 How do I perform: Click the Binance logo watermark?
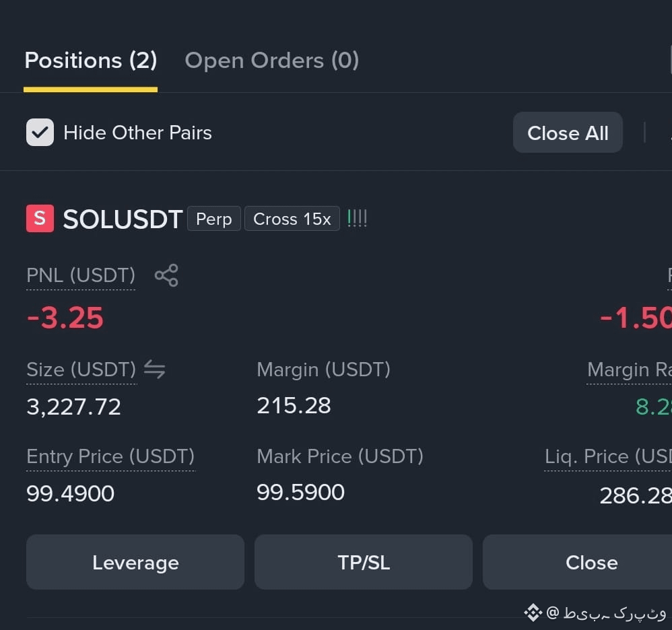click(533, 612)
